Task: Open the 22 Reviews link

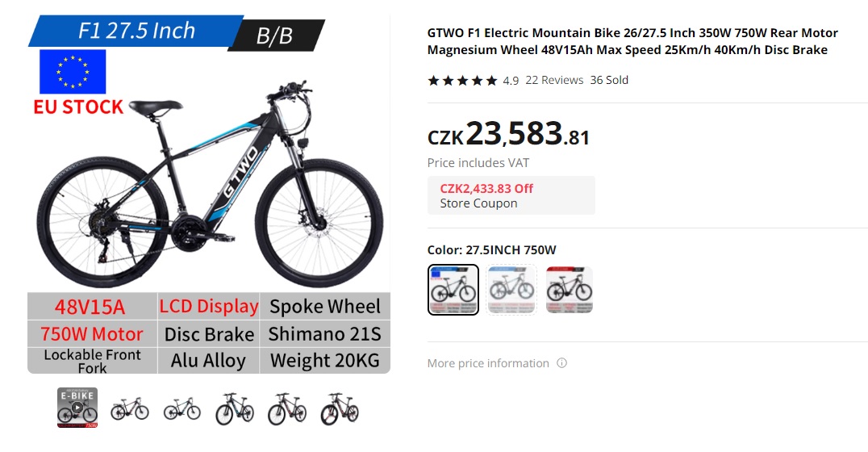Action: point(554,80)
